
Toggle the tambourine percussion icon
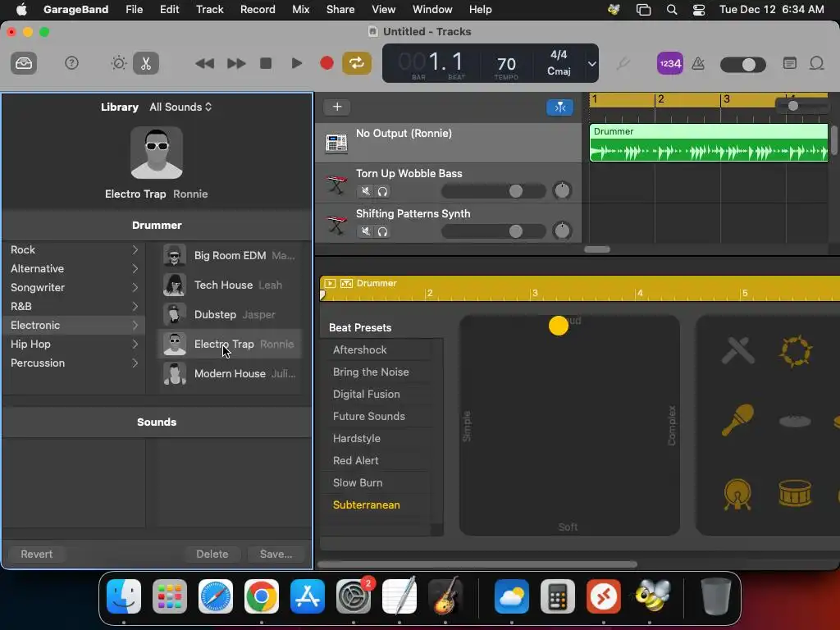[796, 351]
